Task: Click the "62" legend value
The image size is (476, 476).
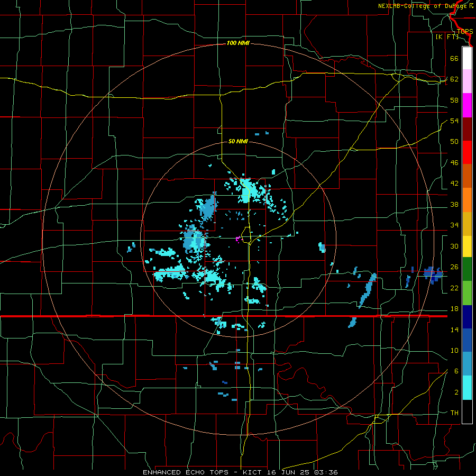Action: pos(454,79)
